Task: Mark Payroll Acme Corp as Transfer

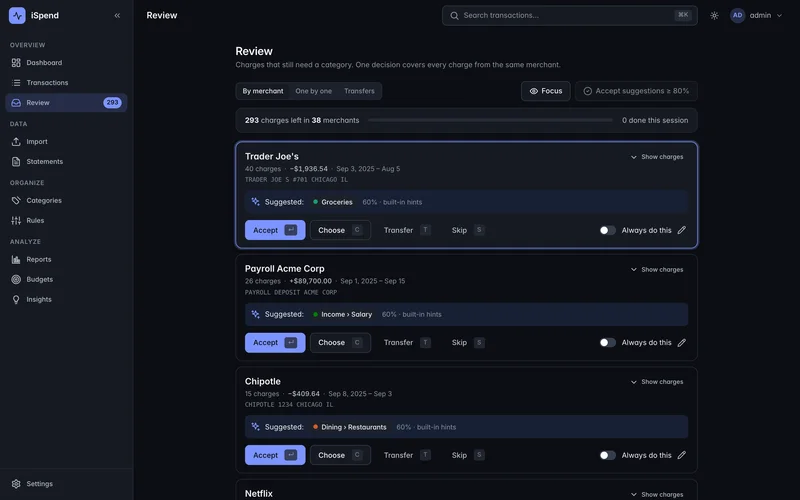Action: [x=407, y=343]
